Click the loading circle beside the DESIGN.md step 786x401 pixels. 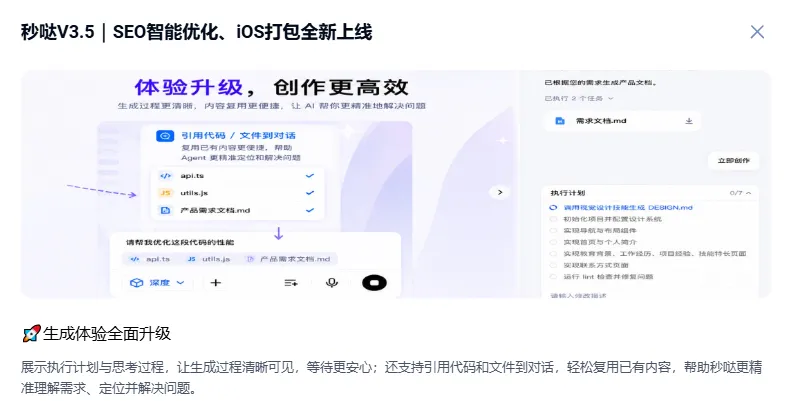[x=553, y=208]
